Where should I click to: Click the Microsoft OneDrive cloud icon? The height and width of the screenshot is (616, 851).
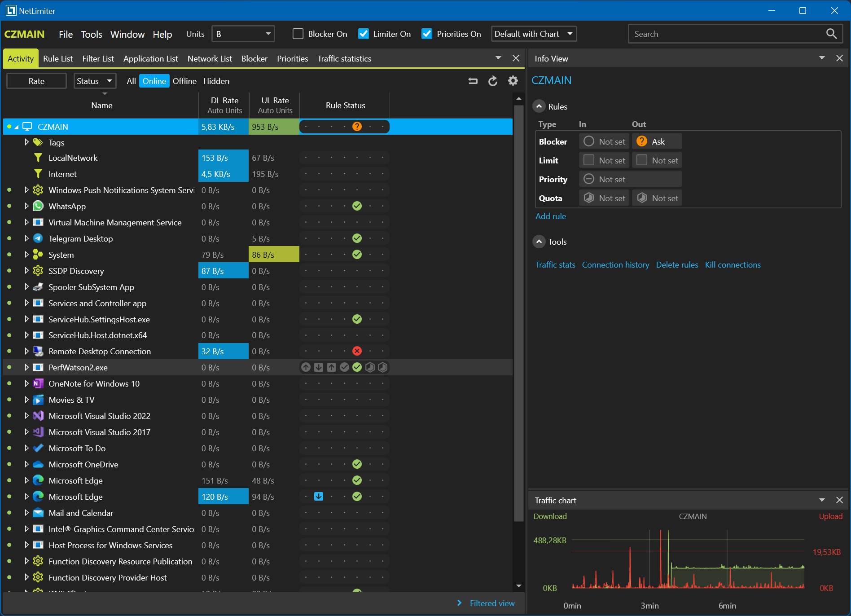coord(38,464)
